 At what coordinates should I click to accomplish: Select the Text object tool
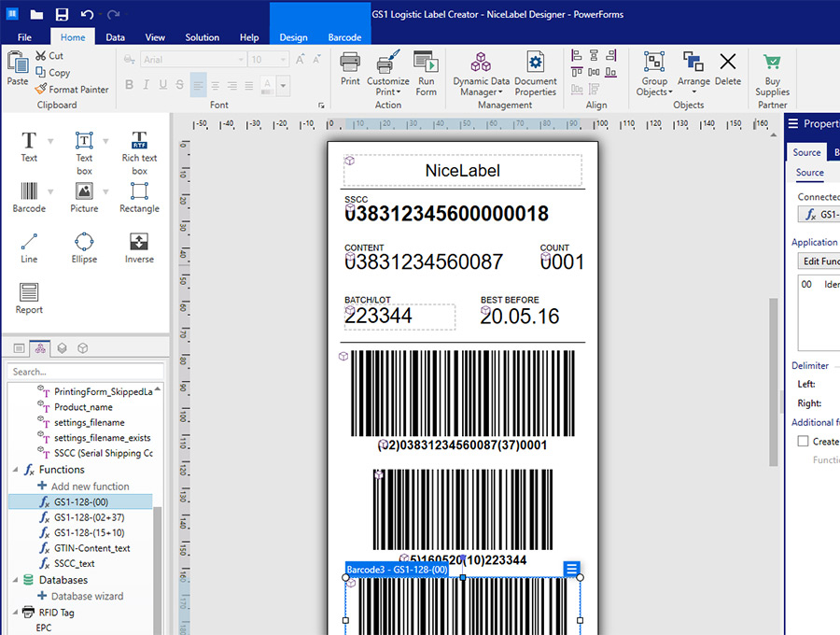29,147
